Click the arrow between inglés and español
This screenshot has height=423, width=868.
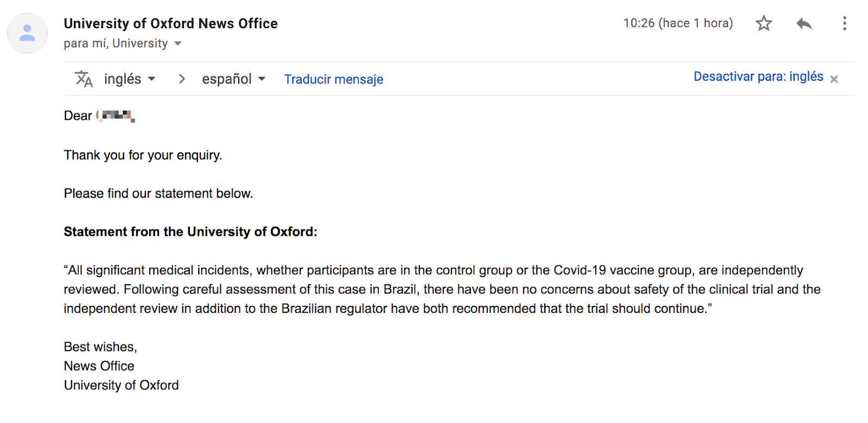click(182, 79)
